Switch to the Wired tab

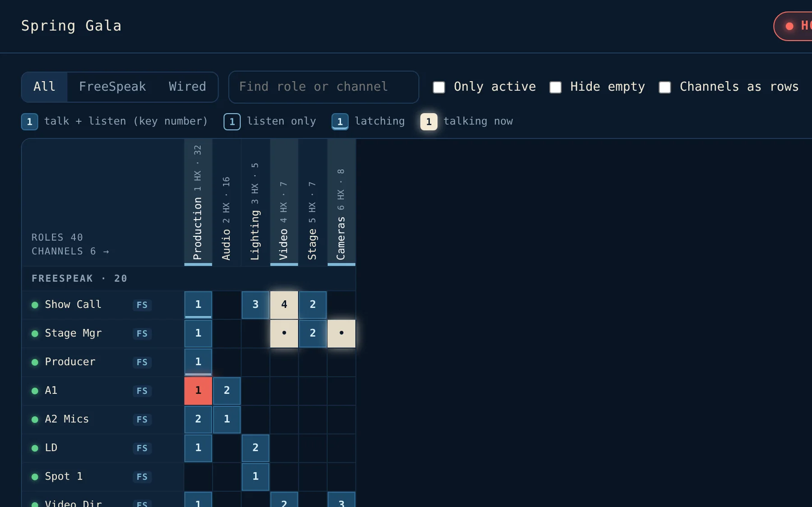tap(187, 87)
